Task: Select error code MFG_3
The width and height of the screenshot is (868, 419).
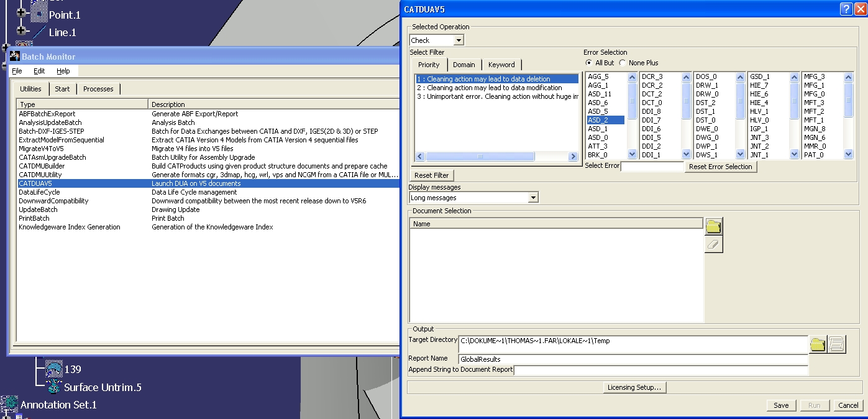Action: (x=814, y=76)
